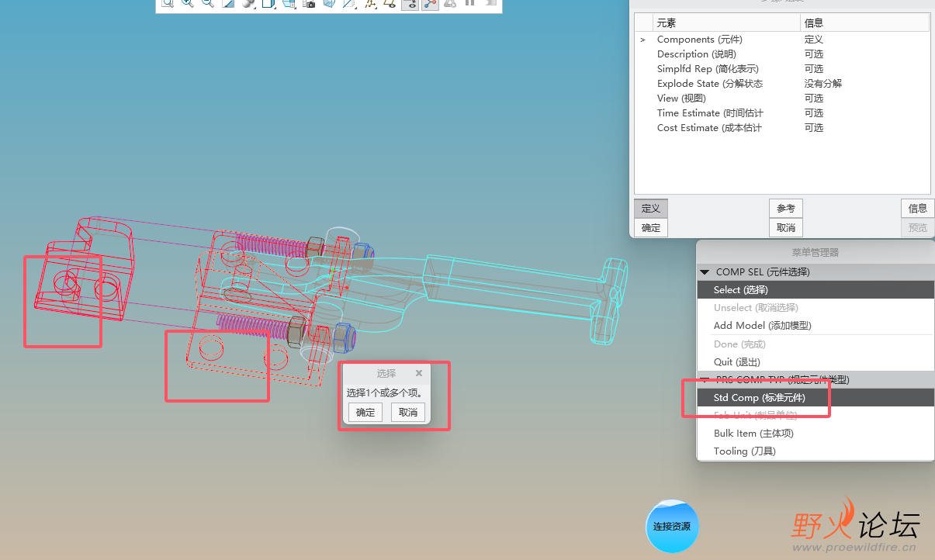
Task: Click the Zoom Out magnifier icon
Action: click(x=207, y=3)
